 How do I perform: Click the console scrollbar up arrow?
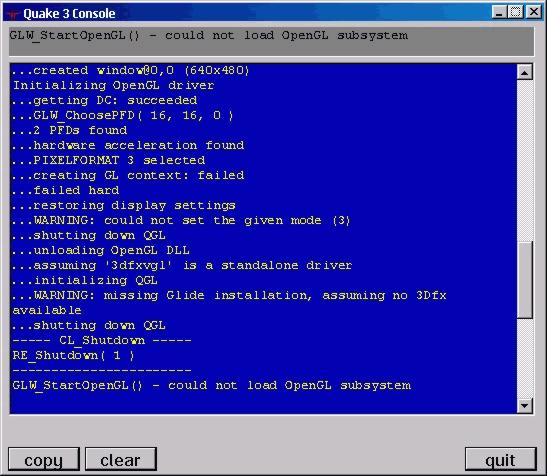point(524,72)
